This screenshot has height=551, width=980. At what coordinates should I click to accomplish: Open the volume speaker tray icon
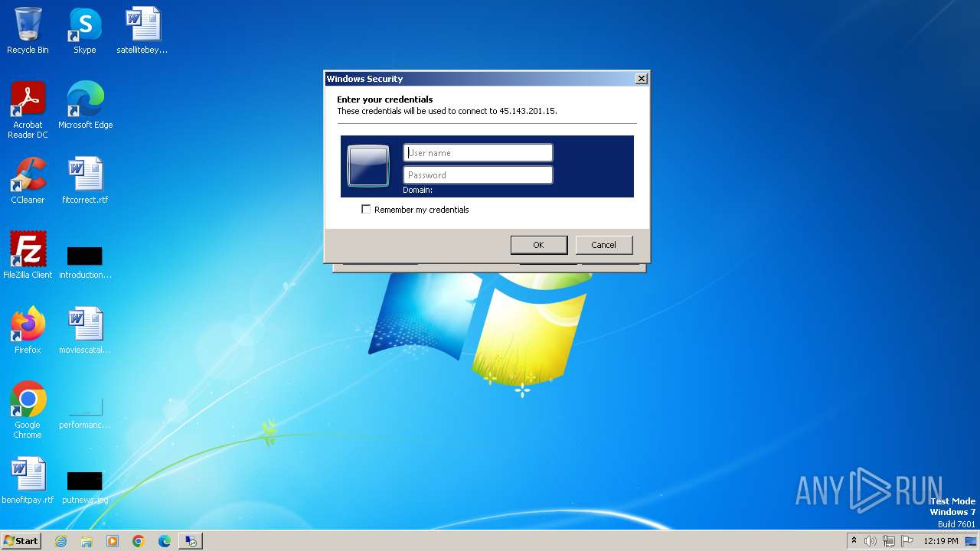click(871, 541)
